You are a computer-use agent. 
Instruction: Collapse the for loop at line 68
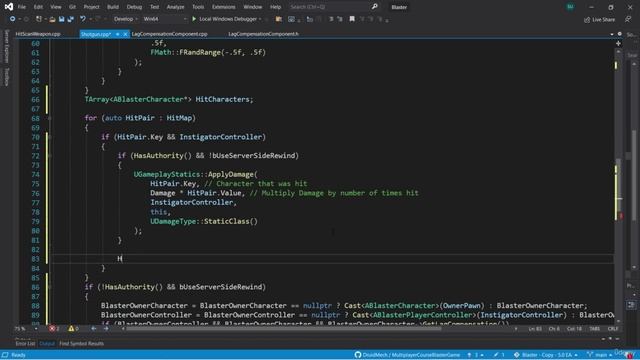tap(49, 118)
